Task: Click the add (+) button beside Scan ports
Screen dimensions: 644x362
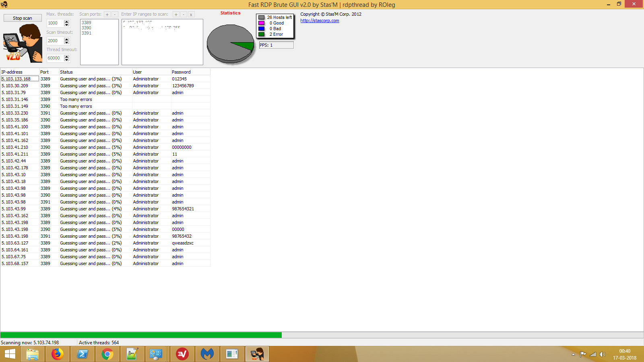Action: click(107, 14)
